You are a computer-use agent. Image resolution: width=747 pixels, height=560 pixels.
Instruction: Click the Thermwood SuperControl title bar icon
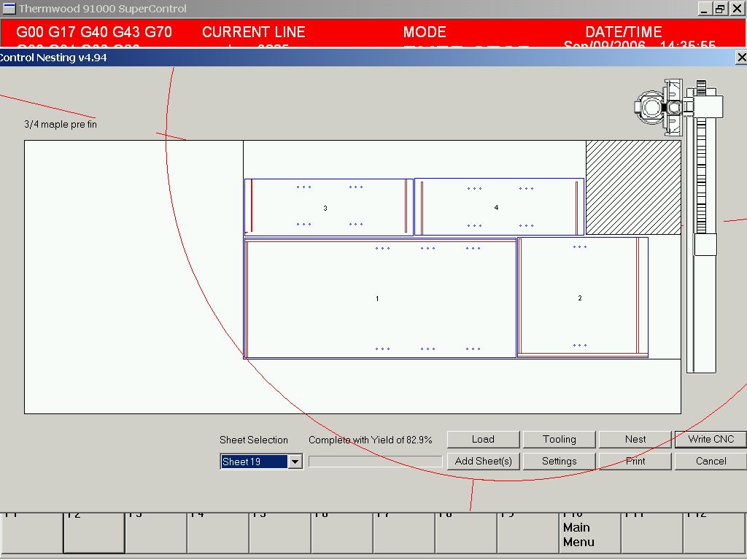[x=9, y=9]
